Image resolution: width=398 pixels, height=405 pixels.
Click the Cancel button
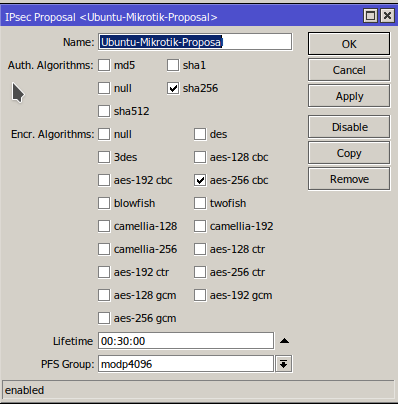[x=349, y=70]
